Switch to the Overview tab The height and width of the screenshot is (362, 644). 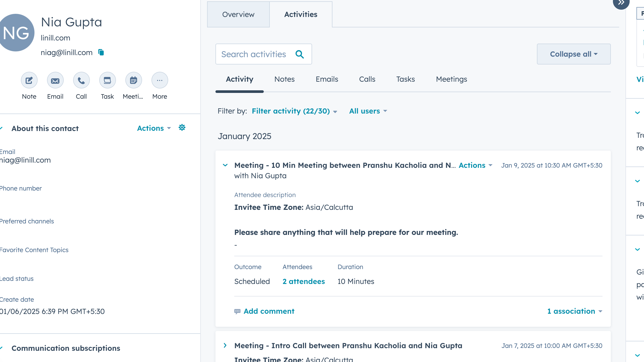pos(238,14)
